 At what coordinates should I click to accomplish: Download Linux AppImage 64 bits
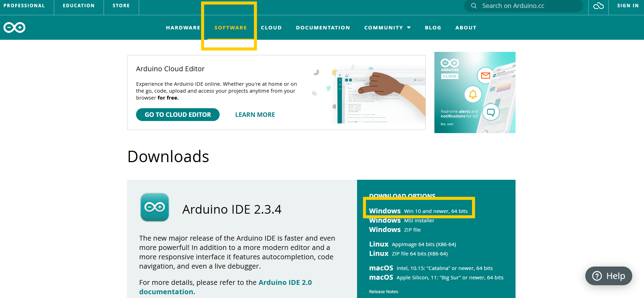[413, 244]
